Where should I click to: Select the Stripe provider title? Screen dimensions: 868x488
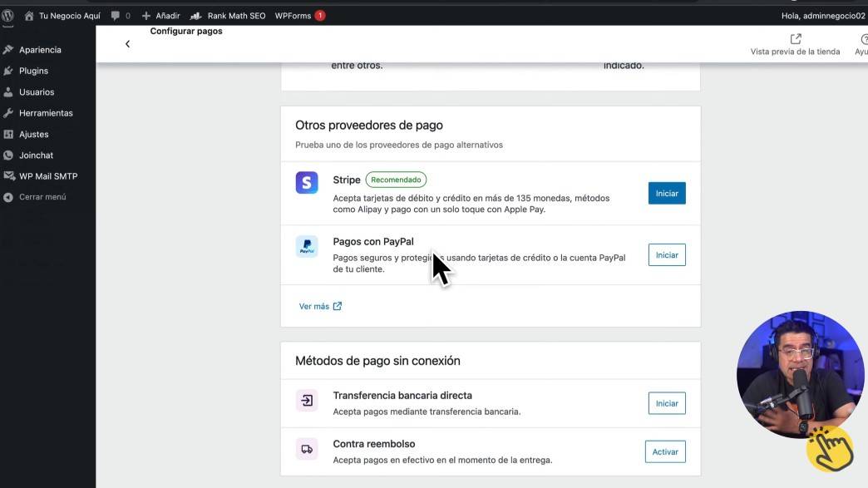347,180
